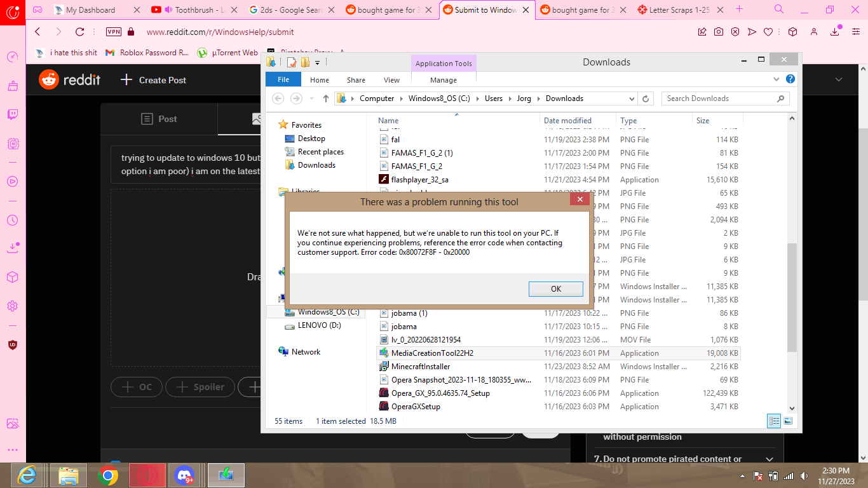Expand the address bar history dropdown
This screenshot has width=868, height=488.
[x=632, y=98]
